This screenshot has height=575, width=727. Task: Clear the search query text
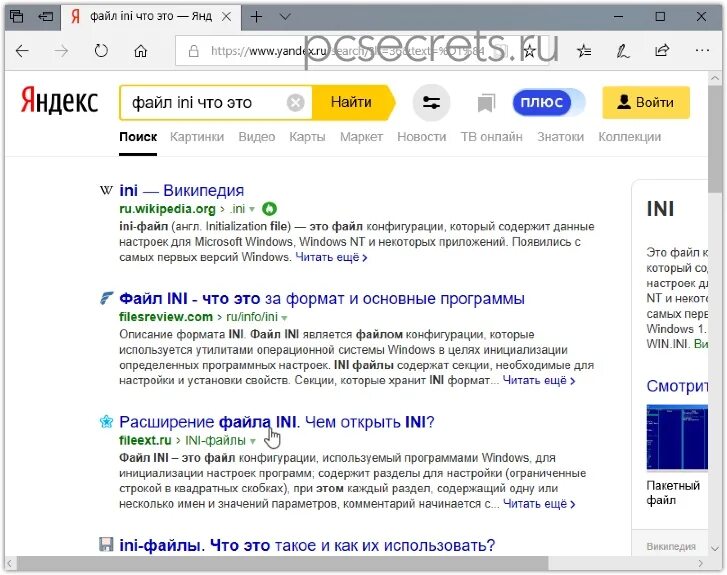pyautogui.click(x=295, y=102)
